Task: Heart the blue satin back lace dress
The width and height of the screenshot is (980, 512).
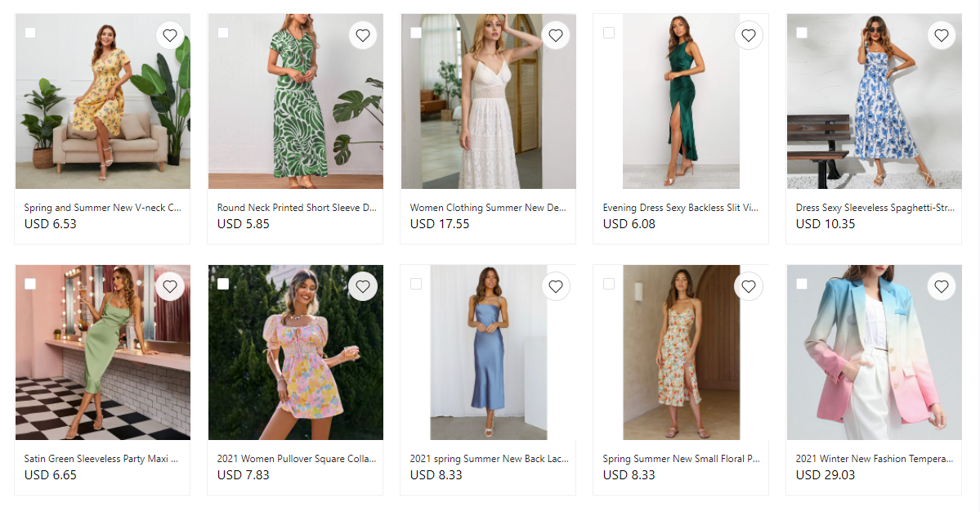Action: (x=556, y=286)
